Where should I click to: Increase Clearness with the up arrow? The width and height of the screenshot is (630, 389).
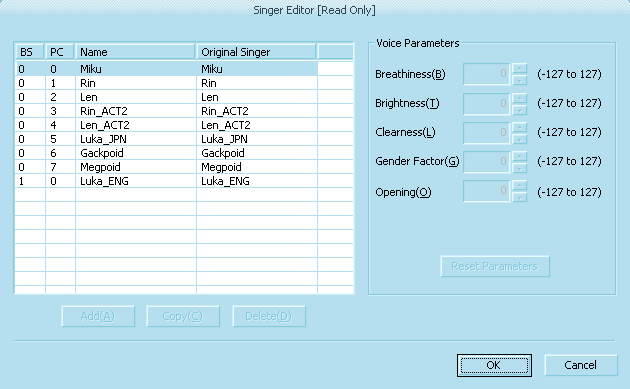[520, 127]
